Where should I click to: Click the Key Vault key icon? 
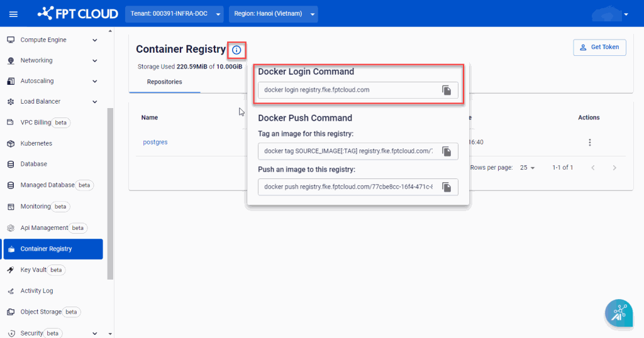(x=11, y=270)
